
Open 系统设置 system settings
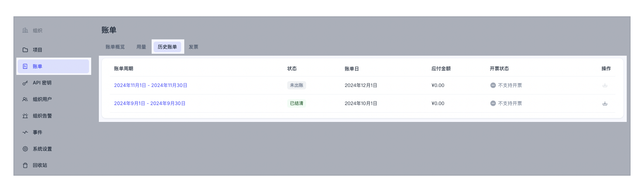(x=42, y=148)
